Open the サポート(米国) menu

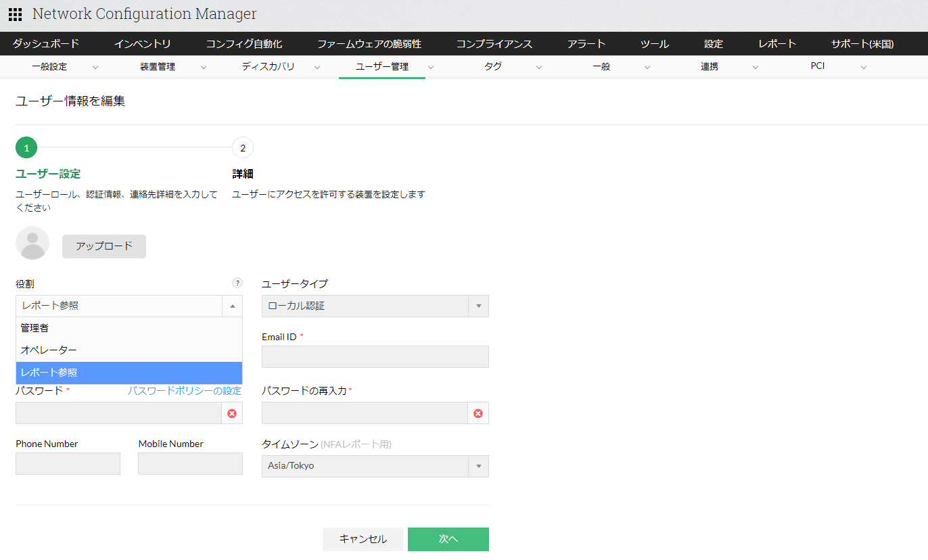[862, 44]
